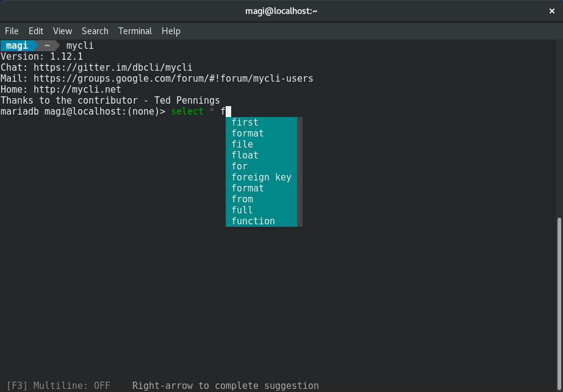This screenshot has width=563, height=392.
Task: Pick 'foreign key' completion suggestion
Action: tap(262, 177)
